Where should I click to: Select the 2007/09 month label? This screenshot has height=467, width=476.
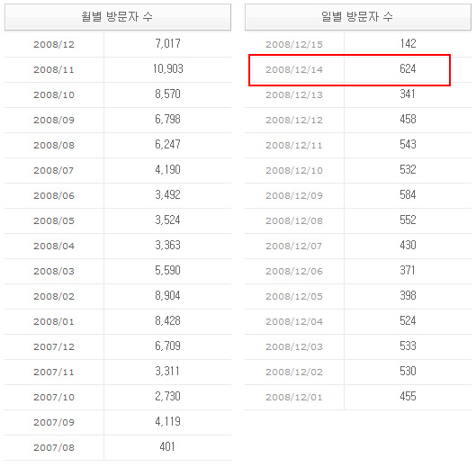(x=54, y=423)
